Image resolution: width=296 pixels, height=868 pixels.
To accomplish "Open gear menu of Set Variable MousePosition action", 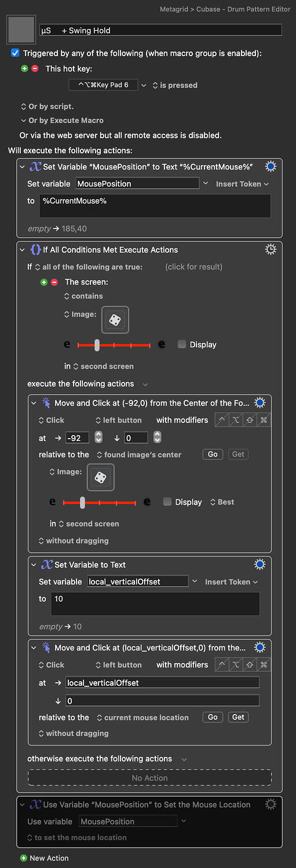I will click(270, 167).
